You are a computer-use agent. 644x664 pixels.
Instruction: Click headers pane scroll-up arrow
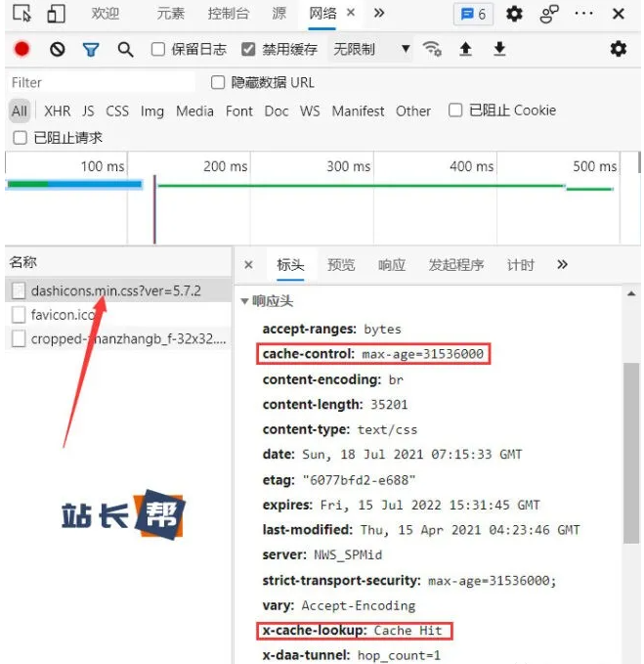[631, 293]
